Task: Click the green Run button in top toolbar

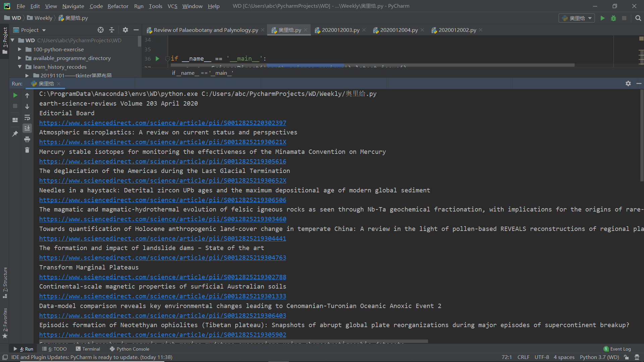Action: pyautogui.click(x=602, y=18)
